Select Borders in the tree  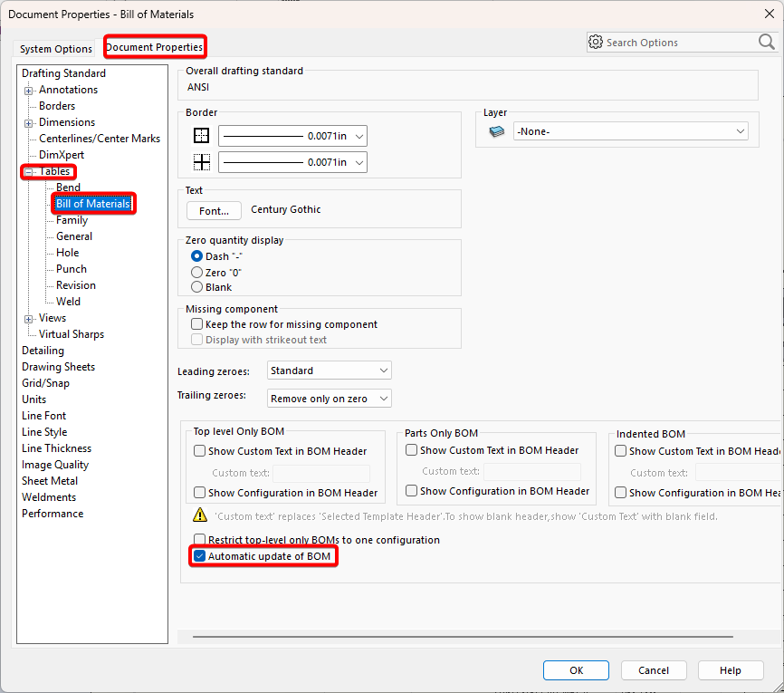[57, 106]
